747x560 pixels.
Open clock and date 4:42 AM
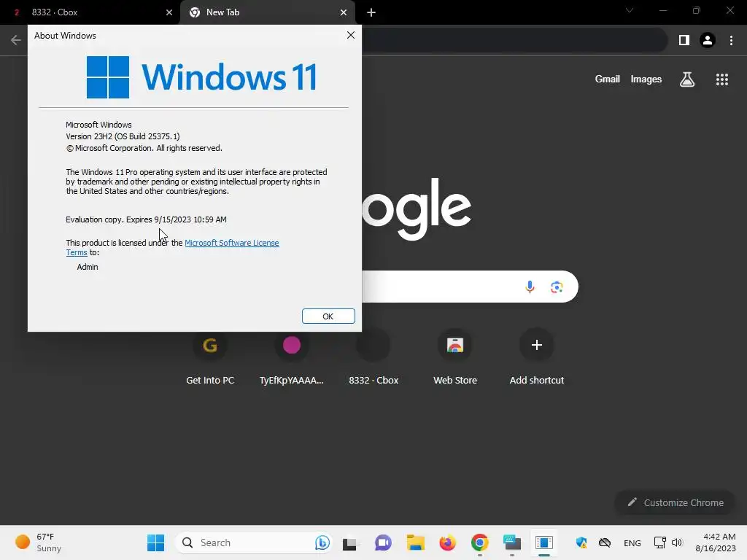click(716, 542)
